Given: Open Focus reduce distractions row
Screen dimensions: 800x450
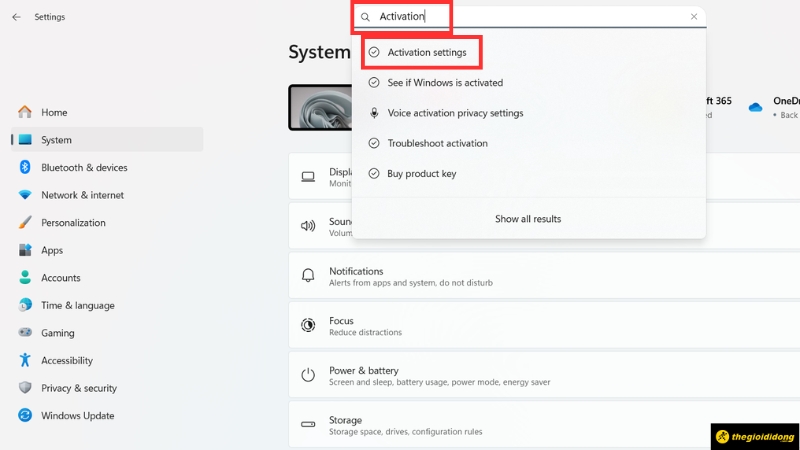Looking at the screenshot, I should [544, 326].
